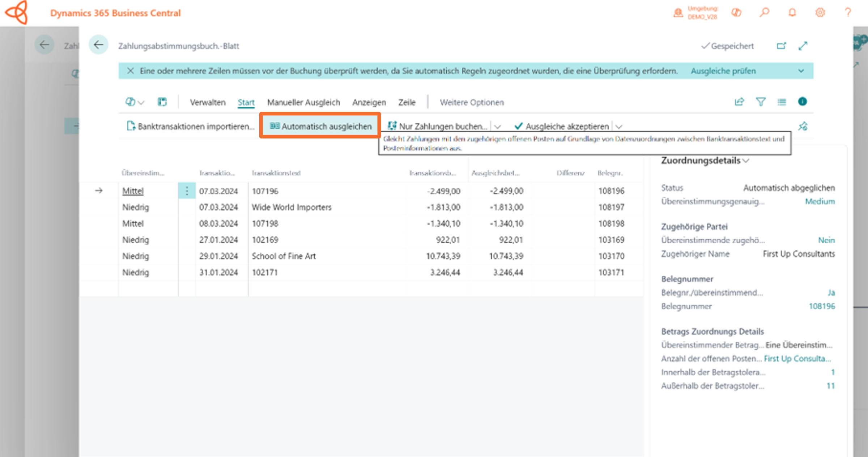Pin the action bar icon
This screenshot has height=457, width=868.
[803, 126]
